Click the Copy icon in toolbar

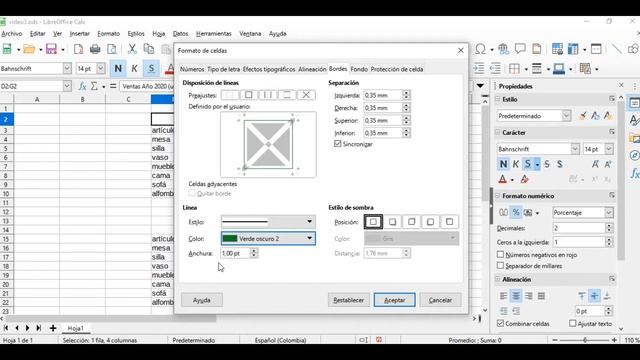tap(149, 49)
